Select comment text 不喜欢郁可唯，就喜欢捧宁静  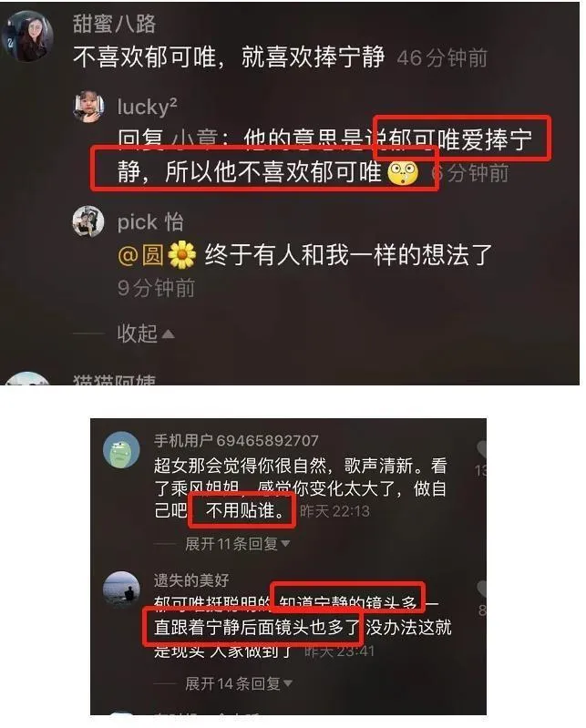(229, 57)
